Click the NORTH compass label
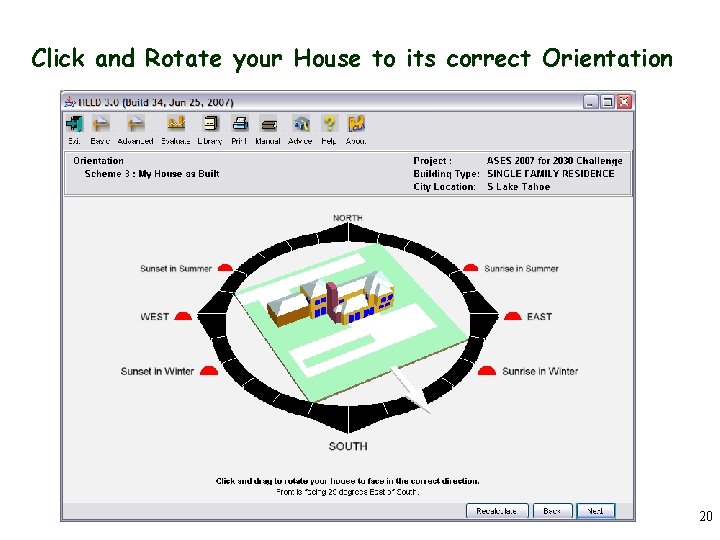The width and height of the screenshot is (720, 540). (x=348, y=218)
